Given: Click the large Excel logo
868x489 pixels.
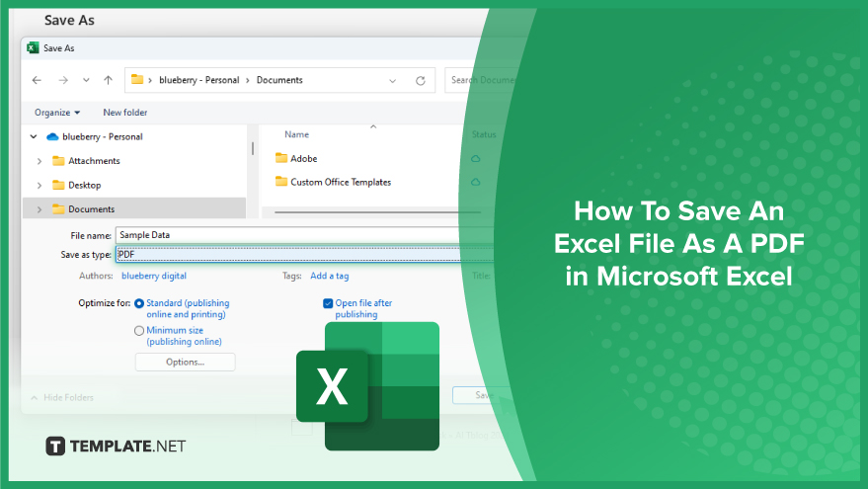Looking at the screenshot, I should [x=367, y=386].
